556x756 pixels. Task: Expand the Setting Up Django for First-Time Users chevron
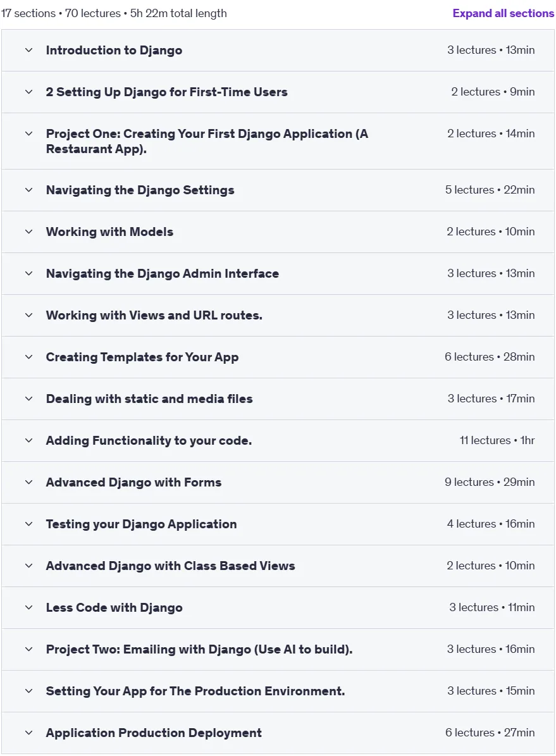tap(29, 92)
